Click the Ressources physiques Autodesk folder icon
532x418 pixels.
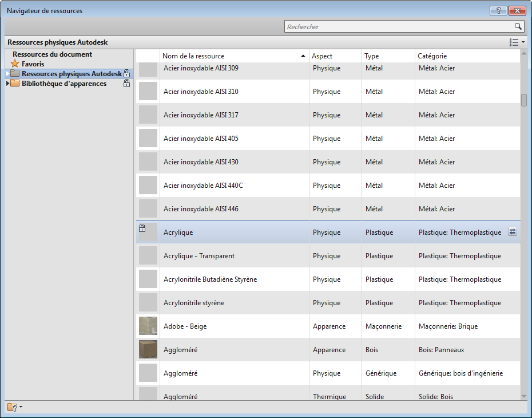click(x=15, y=73)
